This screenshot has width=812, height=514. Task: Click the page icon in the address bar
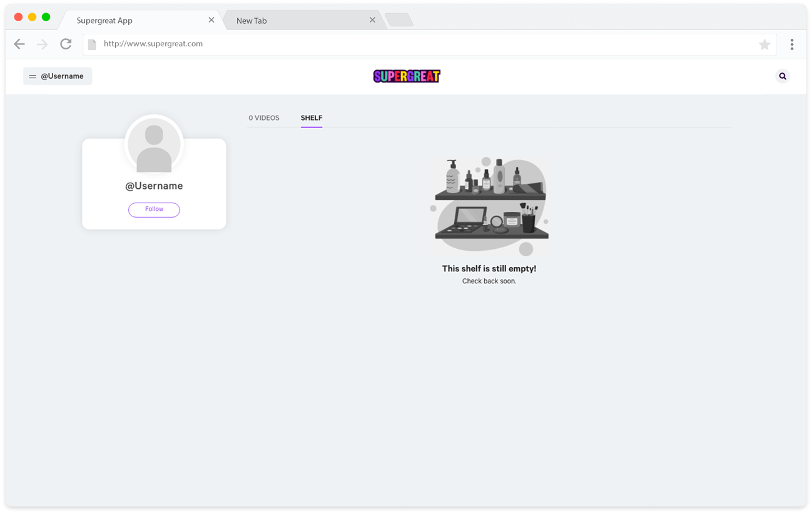point(92,44)
